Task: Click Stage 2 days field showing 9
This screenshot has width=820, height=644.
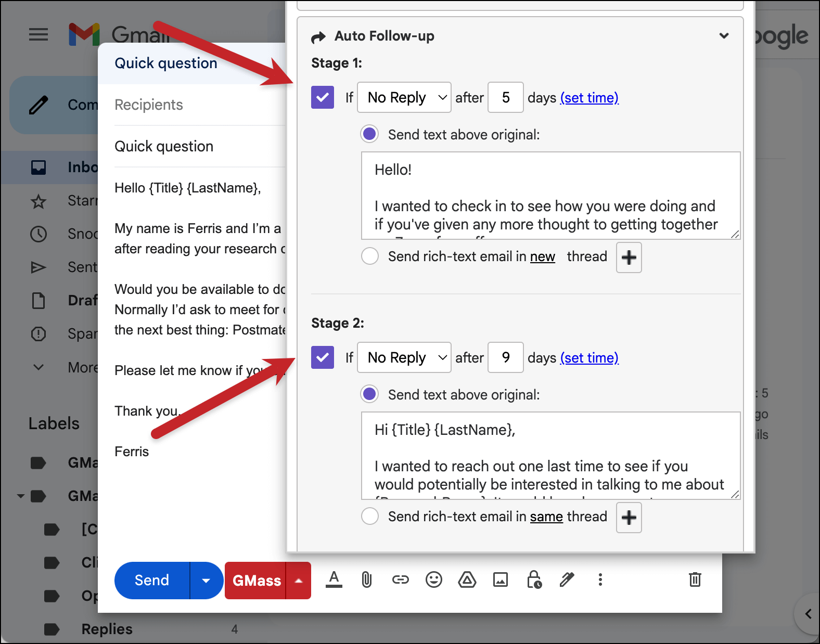Action: (x=506, y=357)
